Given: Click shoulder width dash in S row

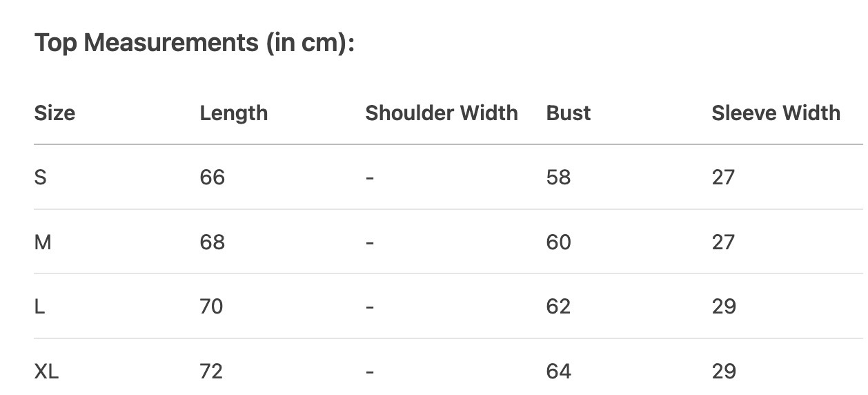Looking at the screenshot, I should point(370,178).
